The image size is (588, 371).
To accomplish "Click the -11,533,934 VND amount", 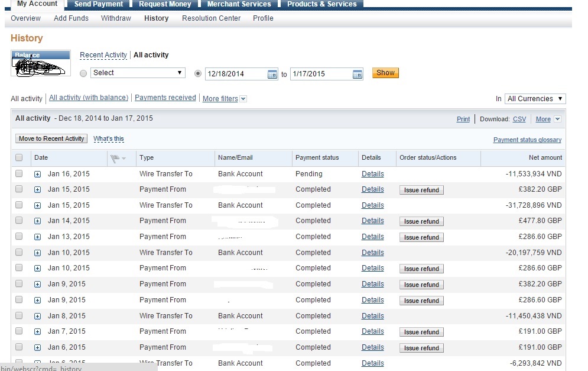I will (x=534, y=174).
